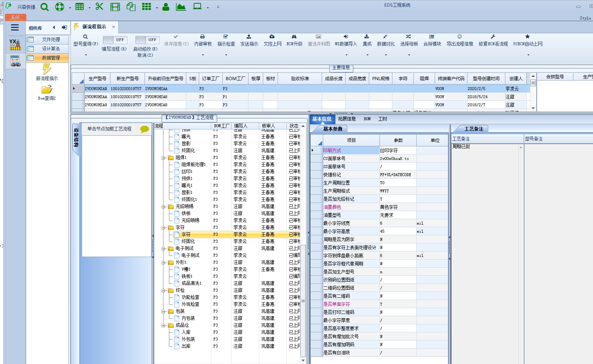This screenshot has width=593, height=364.
Task: Open dropdown arrow under 内部审核
Action: (203, 55)
